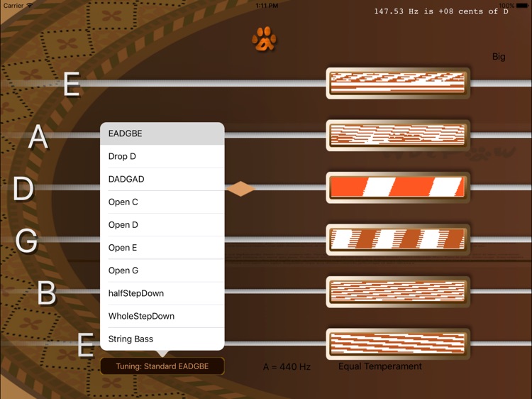Choose String Bass tuning
Image resolution: width=532 pixels, height=399 pixels.
coord(162,339)
